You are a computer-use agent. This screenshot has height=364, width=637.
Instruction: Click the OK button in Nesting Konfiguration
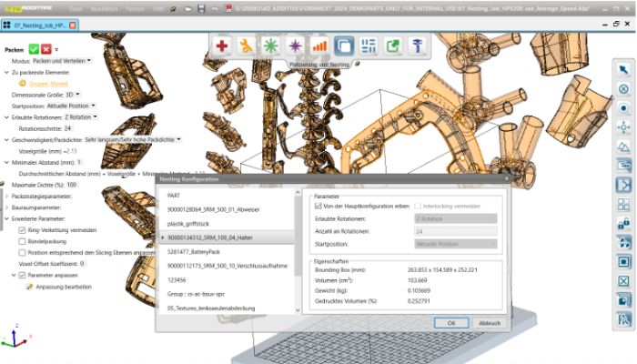pyautogui.click(x=450, y=323)
